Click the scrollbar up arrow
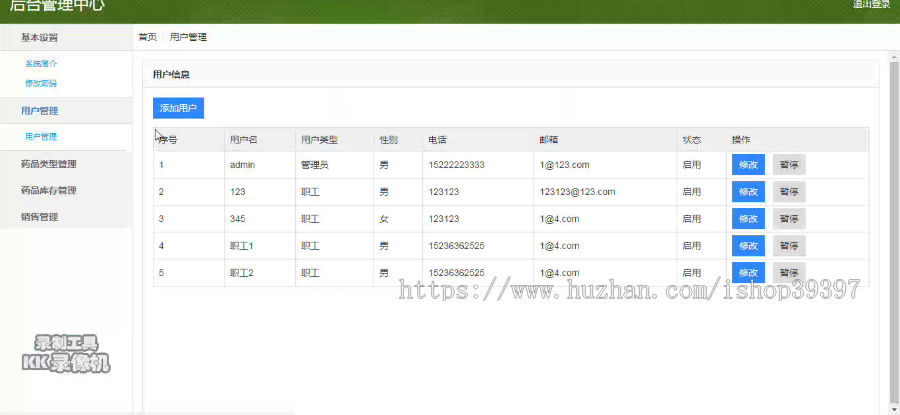Image resolution: width=900 pixels, height=415 pixels. point(894,56)
